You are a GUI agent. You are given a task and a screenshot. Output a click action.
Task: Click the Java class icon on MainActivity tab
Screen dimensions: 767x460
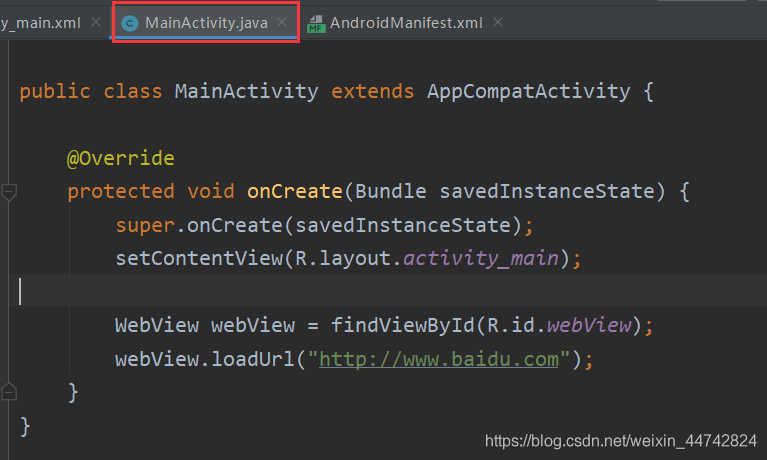tap(130, 23)
